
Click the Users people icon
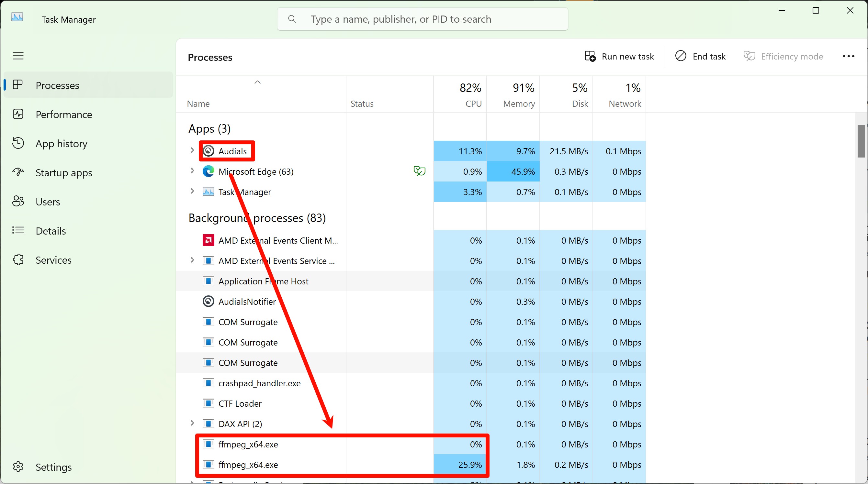pyautogui.click(x=18, y=202)
